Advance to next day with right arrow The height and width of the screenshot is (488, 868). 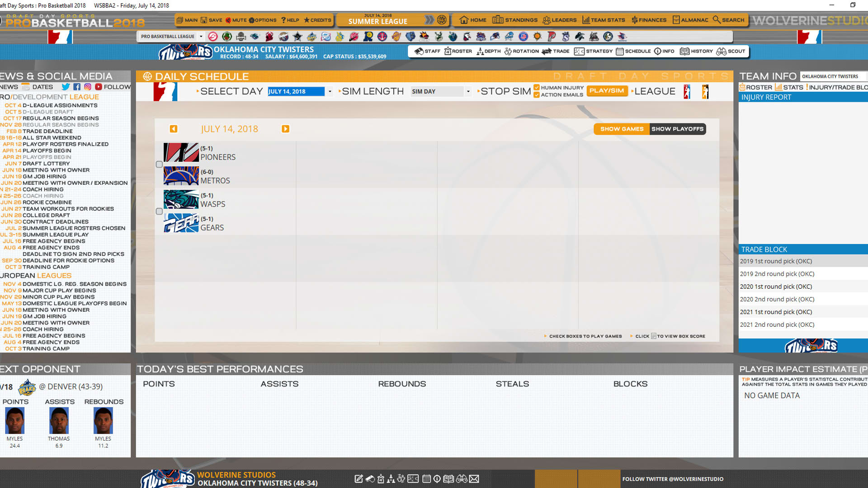coord(285,129)
